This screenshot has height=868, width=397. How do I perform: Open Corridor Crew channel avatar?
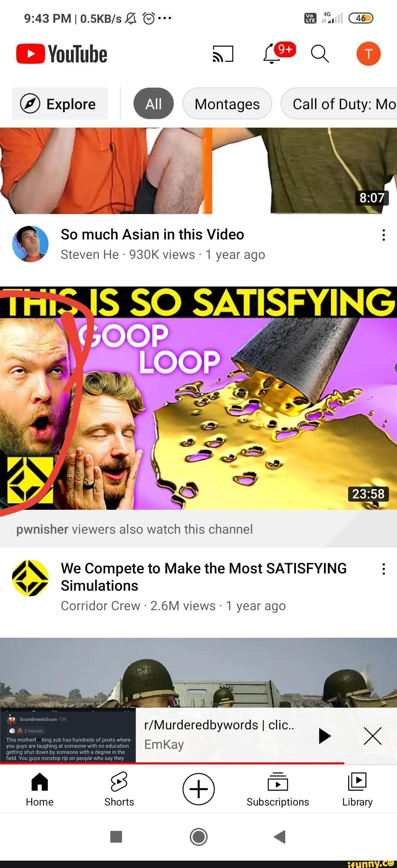pos(30,578)
